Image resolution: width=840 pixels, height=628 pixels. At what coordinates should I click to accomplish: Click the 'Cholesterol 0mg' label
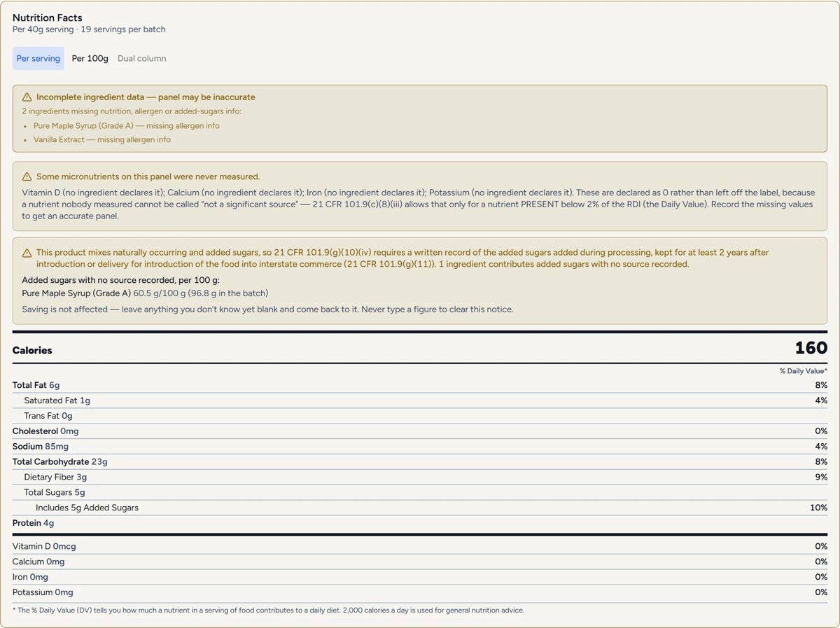(x=45, y=431)
